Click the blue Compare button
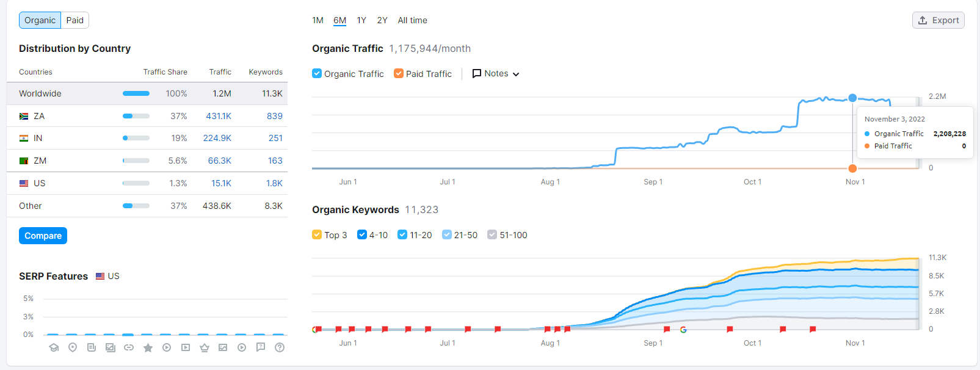The width and height of the screenshot is (980, 370). (x=43, y=236)
